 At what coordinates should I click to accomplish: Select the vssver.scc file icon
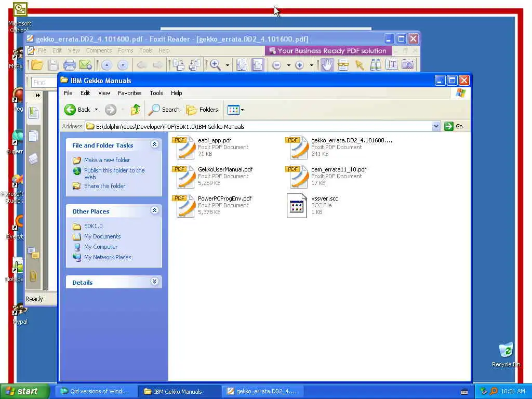coord(297,206)
